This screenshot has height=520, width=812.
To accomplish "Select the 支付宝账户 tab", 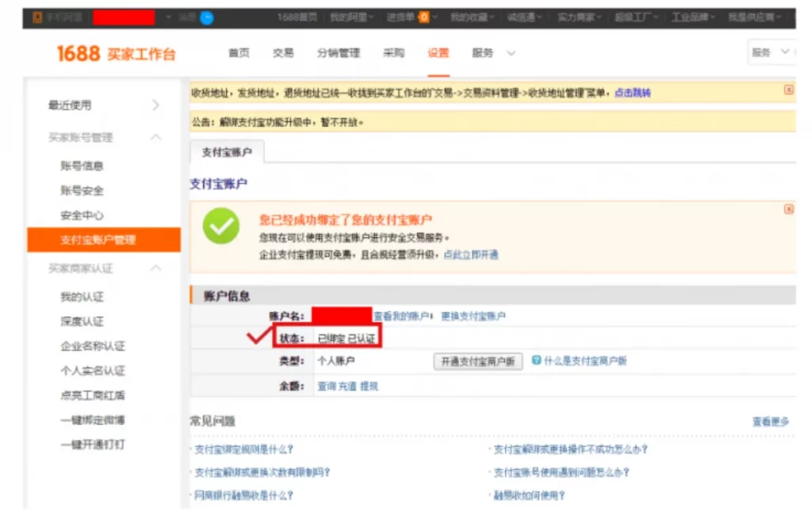I will click(227, 152).
